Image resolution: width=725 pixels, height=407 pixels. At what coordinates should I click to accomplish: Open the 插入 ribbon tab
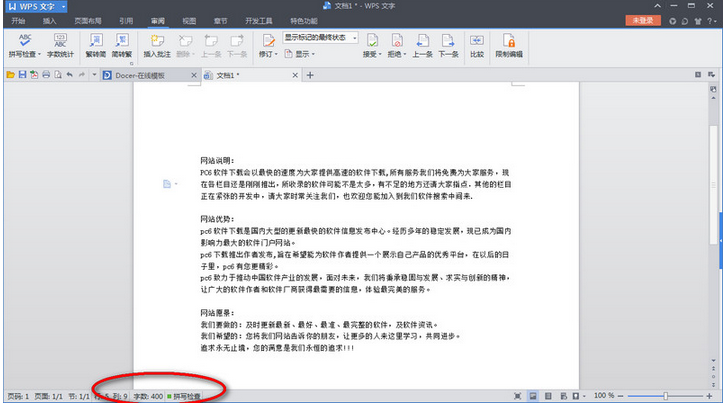tap(49, 21)
